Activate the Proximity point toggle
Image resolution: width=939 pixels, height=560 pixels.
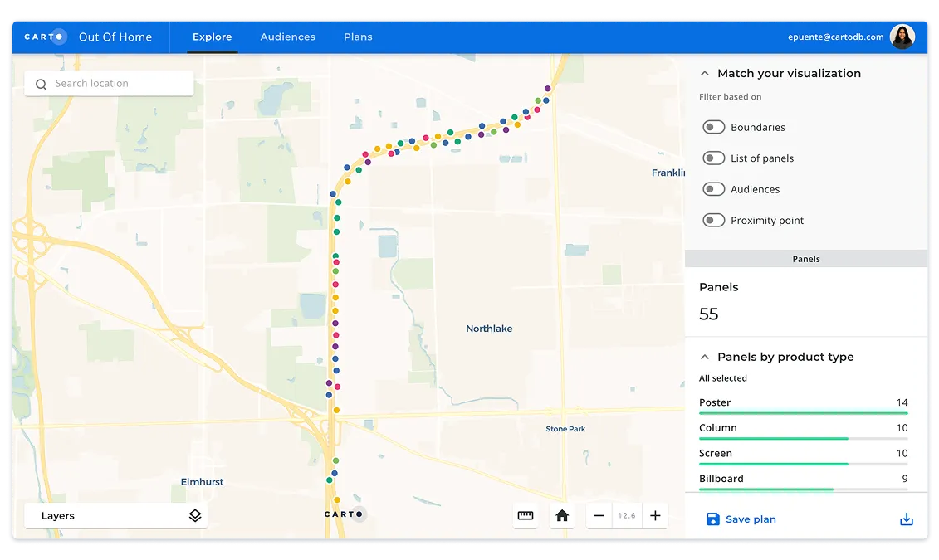click(x=713, y=220)
